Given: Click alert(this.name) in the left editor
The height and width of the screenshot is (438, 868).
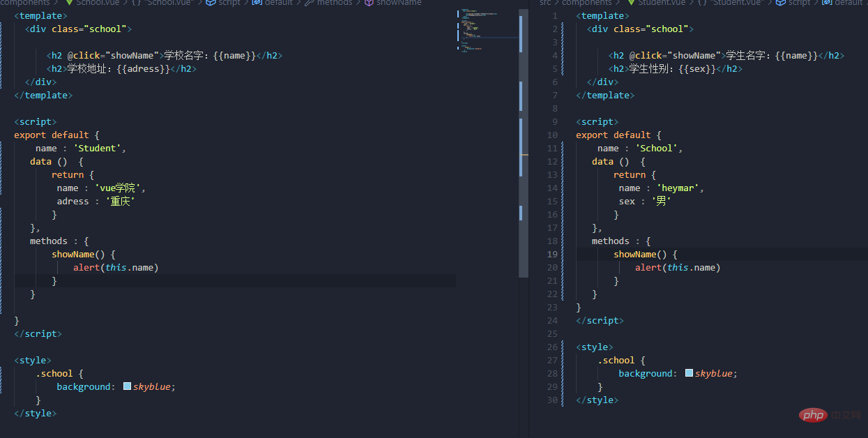Looking at the screenshot, I should point(116,267).
